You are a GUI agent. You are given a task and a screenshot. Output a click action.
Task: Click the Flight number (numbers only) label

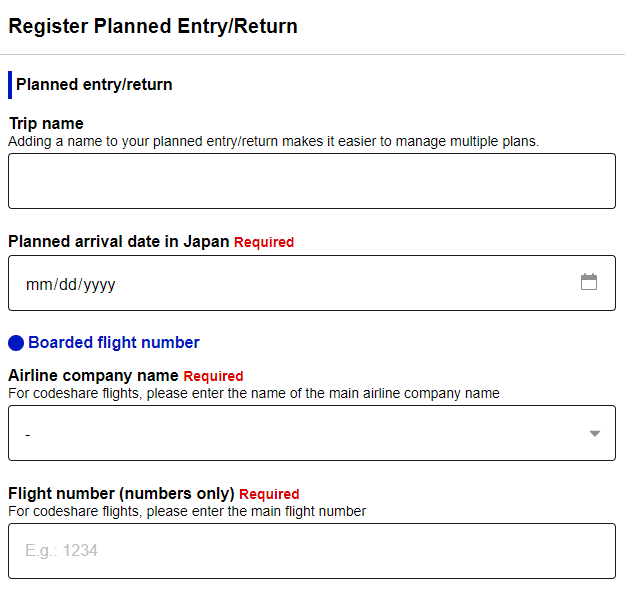[x=121, y=493]
